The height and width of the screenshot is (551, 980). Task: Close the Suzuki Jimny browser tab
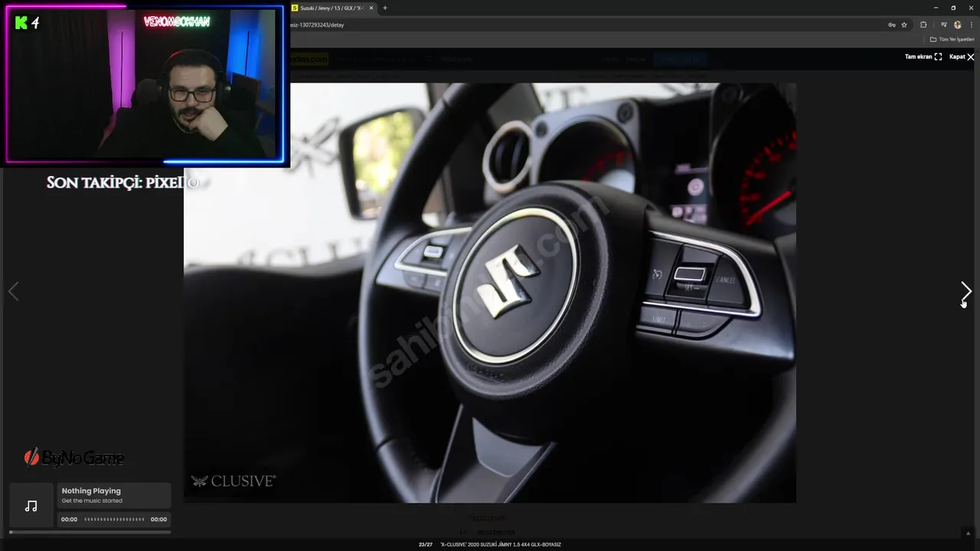point(371,8)
